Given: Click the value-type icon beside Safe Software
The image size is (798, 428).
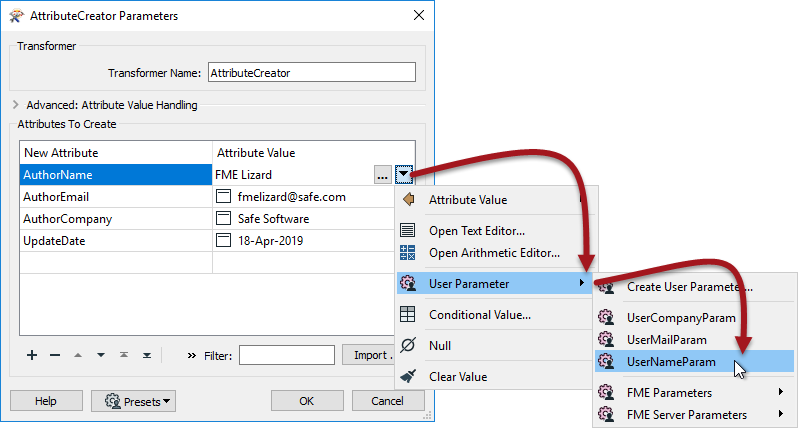Looking at the screenshot, I should pos(223,218).
